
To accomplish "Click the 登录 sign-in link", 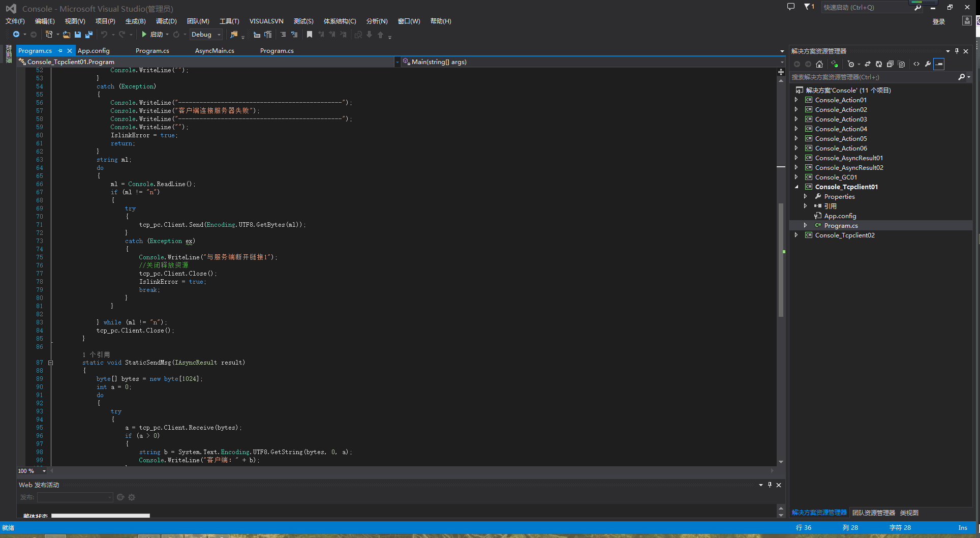I will 939,21.
